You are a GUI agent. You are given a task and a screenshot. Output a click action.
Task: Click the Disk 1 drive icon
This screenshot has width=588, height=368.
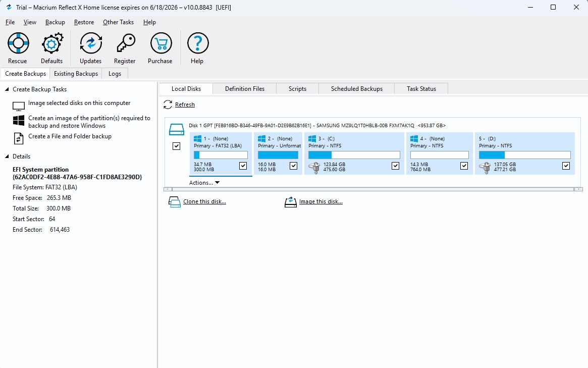point(176,129)
